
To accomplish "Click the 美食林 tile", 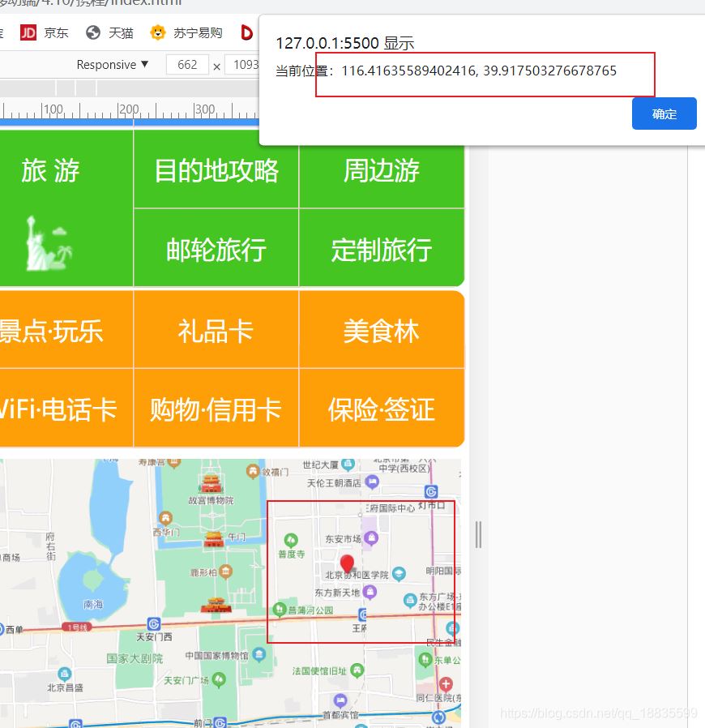I will 381,329.
